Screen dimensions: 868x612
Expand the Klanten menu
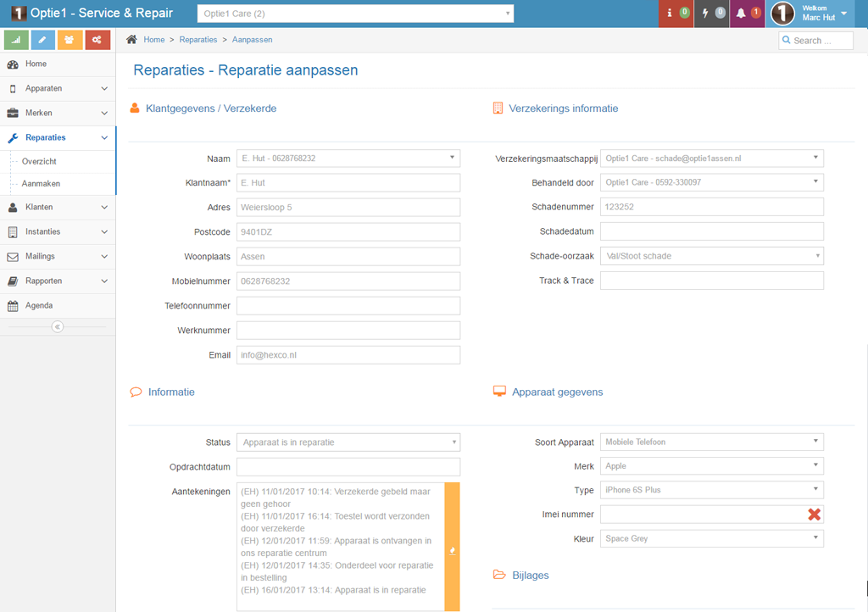click(x=58, y=207)
